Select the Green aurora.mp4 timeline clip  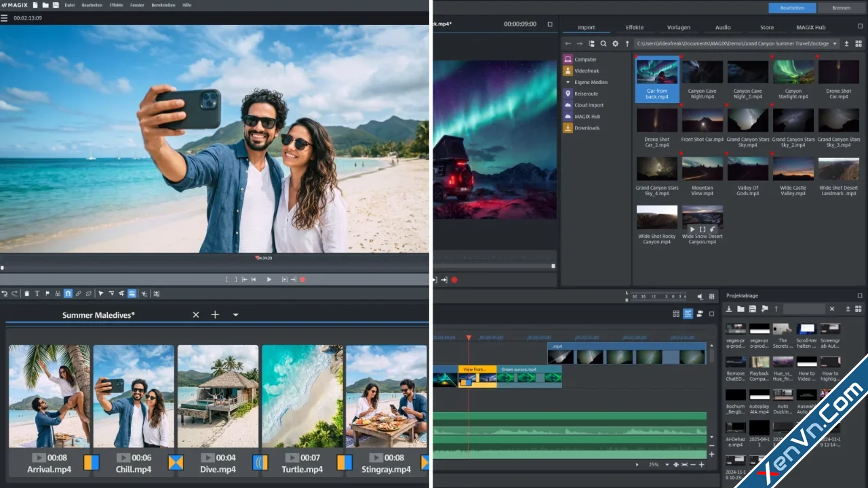coord(529,375)
